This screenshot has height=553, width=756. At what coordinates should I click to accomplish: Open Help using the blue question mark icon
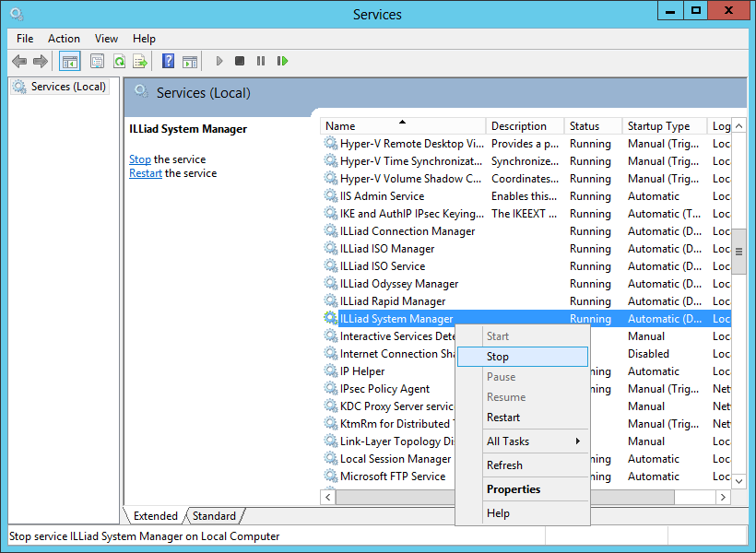(x=168, y=61)
